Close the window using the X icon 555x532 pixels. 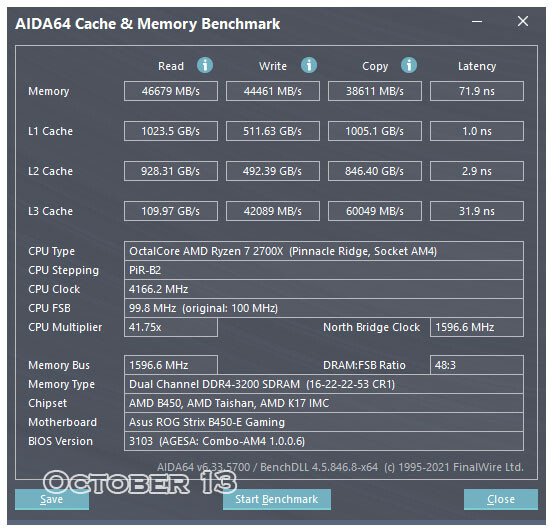(523, 21)
